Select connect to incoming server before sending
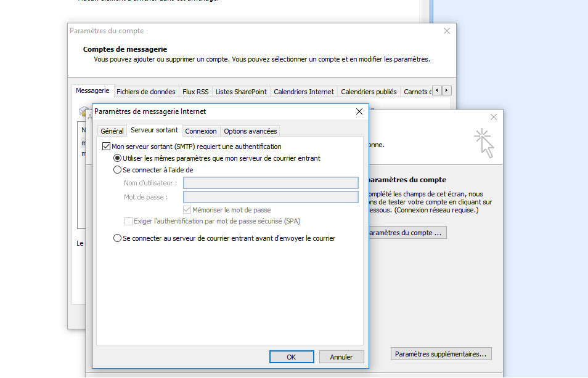588x378 pixels. pos(118,238)
